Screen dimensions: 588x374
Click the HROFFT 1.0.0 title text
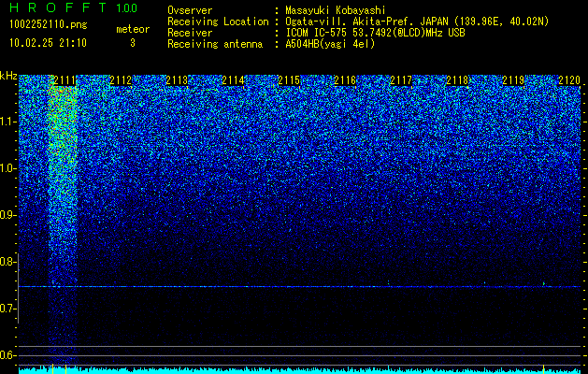coord(73,7)
